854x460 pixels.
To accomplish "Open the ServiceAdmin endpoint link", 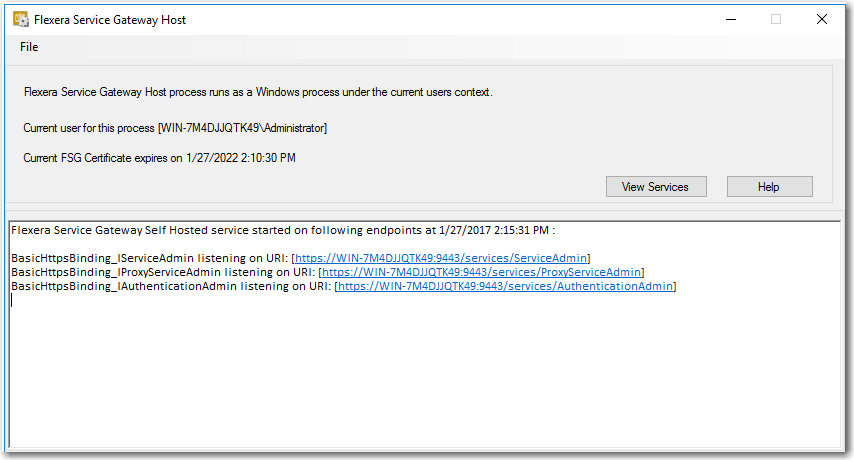I will point(441,258).
